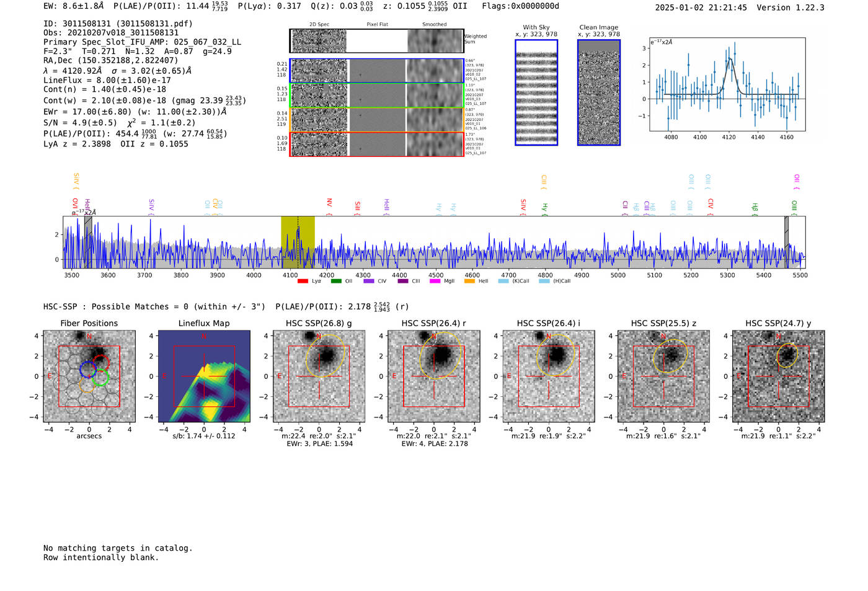This screenshot has width=868, height=591.
Task: Click the yellow ellipse in the g-band image
Action: point(326,355)
